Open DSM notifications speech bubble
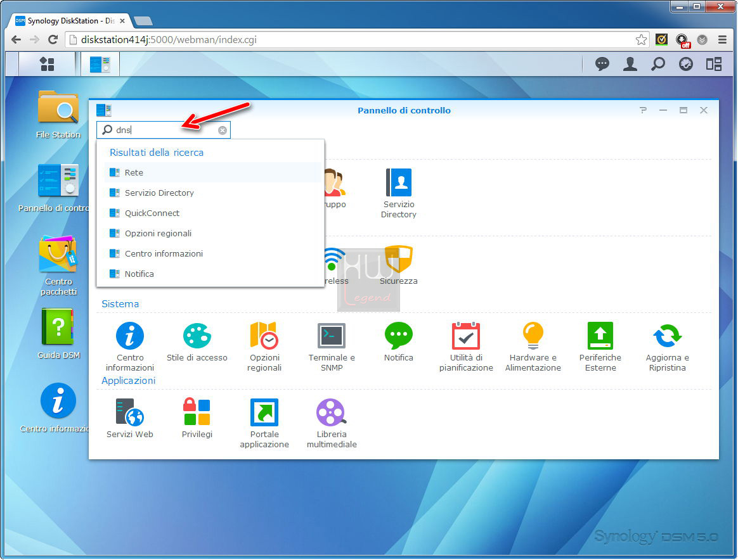The image size is (738, 560). pyautogui.click(x=602, y=64)
